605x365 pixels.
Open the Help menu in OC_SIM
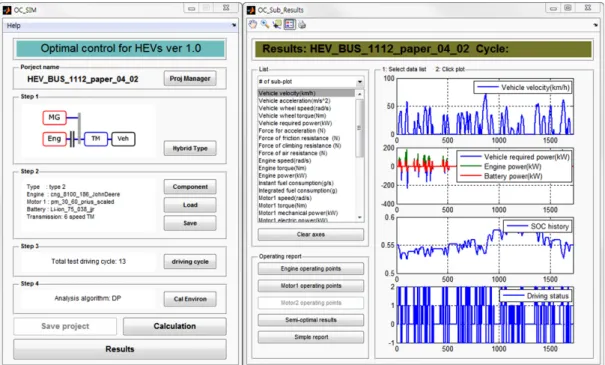click(14, 25)
